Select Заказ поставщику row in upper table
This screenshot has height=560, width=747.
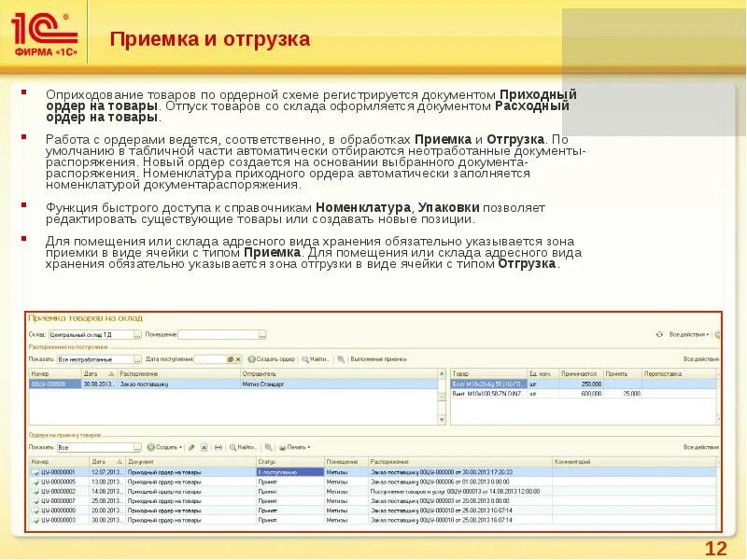[233, 385]
